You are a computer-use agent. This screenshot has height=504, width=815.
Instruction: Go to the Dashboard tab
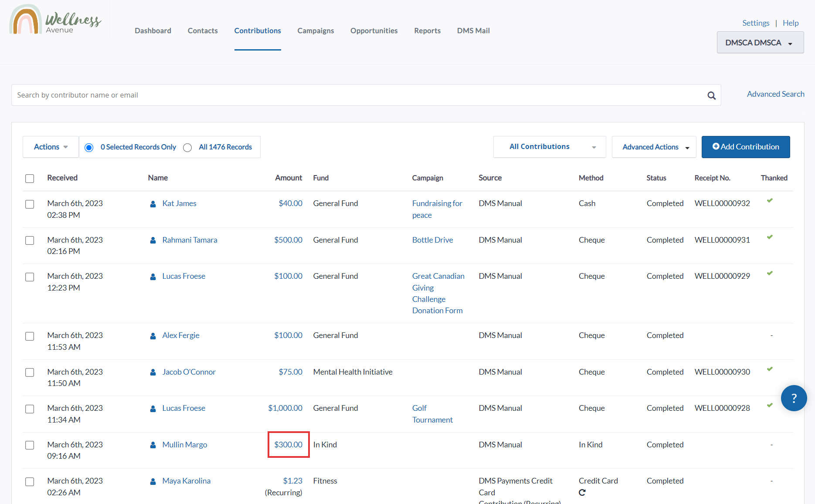point(153,30)
